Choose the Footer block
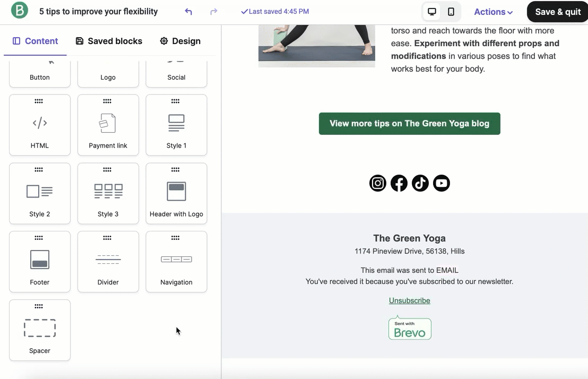This screenshot has width=588, height=379. coord(39,262)
